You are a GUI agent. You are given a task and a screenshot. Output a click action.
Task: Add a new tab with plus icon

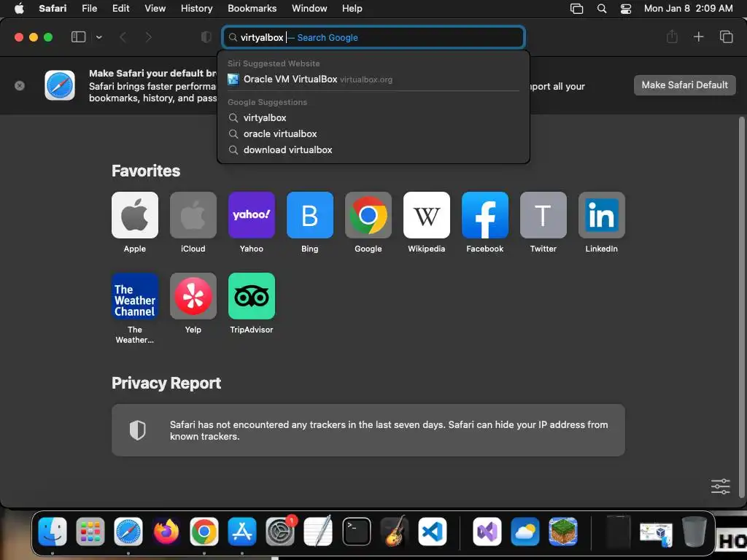click(698, 36)
